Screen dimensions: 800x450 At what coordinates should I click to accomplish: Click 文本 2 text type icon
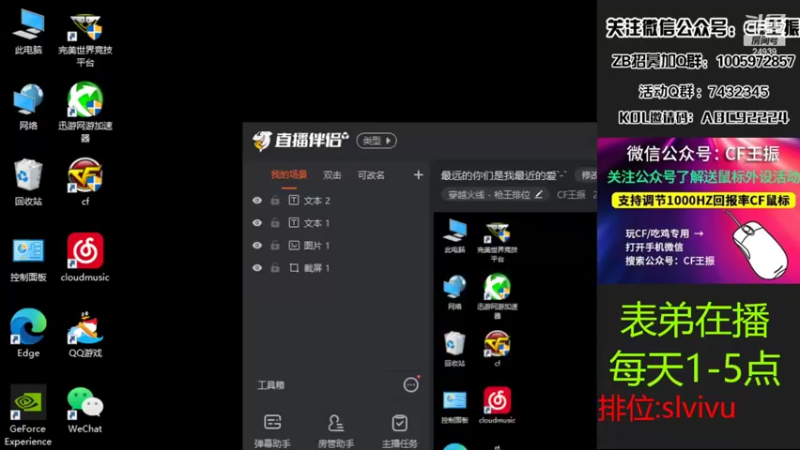pyautogui.click(x=294, y=200)
